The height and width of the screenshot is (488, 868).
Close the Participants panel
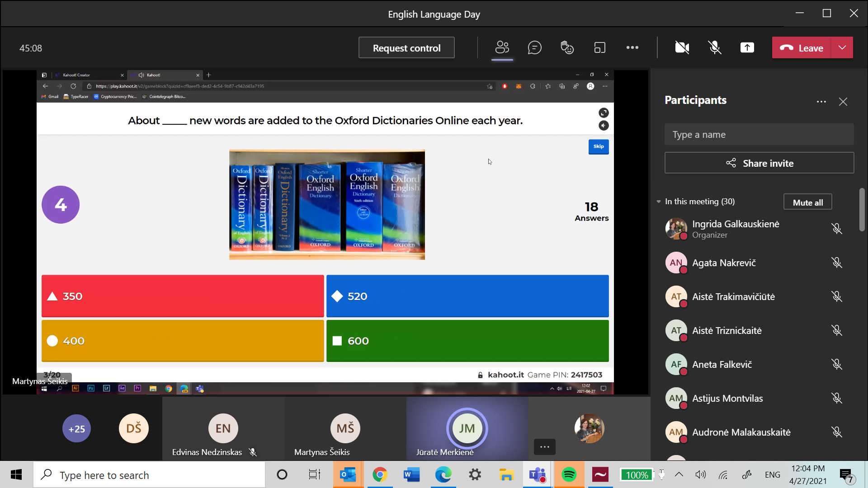843,102
